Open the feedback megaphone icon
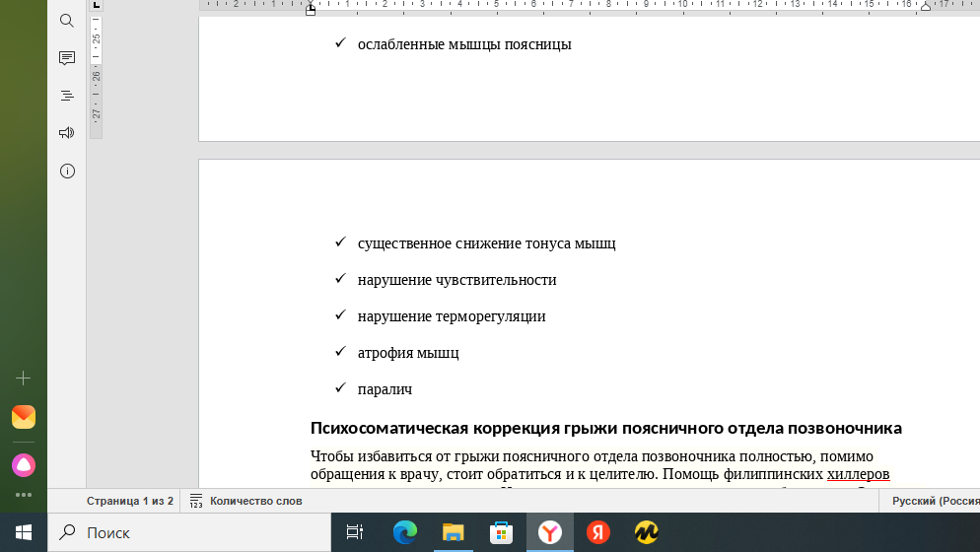The image size is (980, 552). click(67, 132)
